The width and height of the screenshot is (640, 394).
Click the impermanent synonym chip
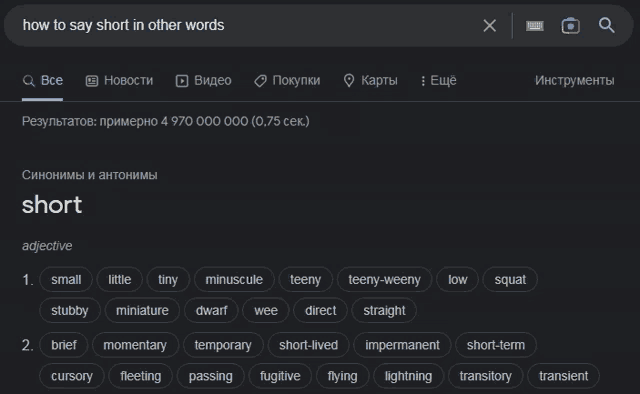point(402,345)
